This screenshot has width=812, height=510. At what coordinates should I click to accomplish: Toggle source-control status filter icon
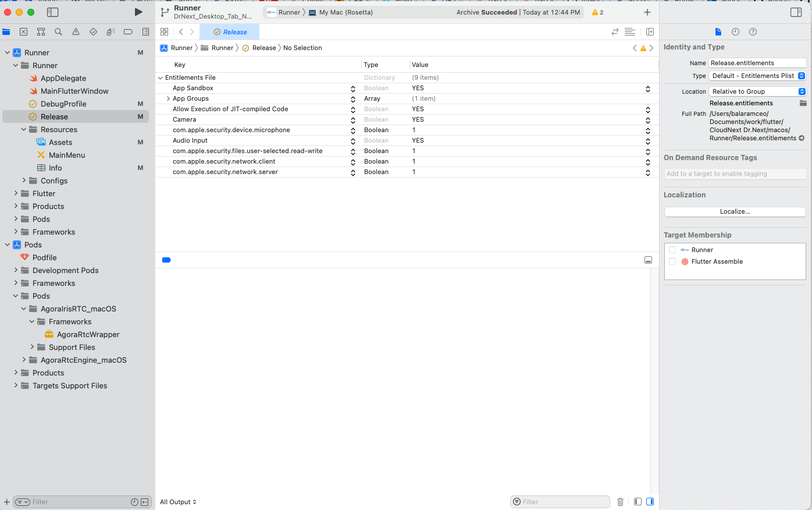(145, 502)
